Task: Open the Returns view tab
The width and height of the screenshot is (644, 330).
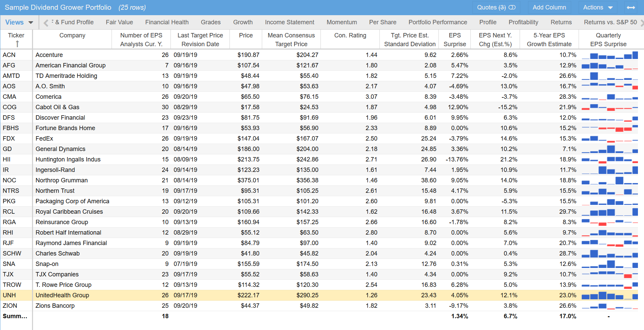Action: click(x=561, y=22)
